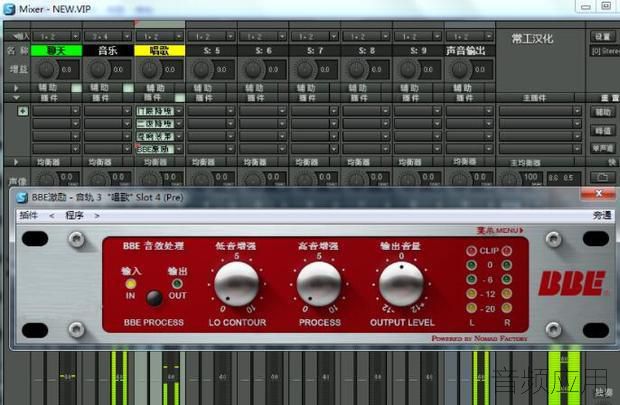Viewport: 620px width, 405px height.
Task: Open the 插件 menu in BBE window
Action: click(x=28, y=216)
